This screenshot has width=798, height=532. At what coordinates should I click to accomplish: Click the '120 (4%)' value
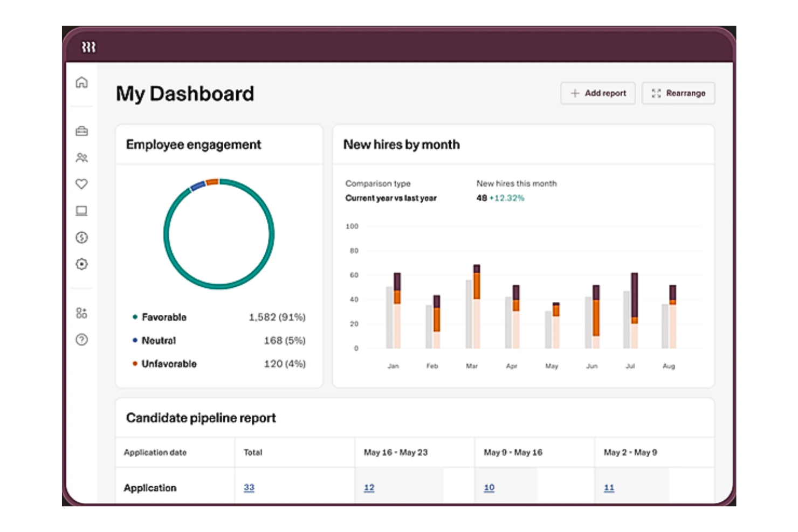(285, 364)
